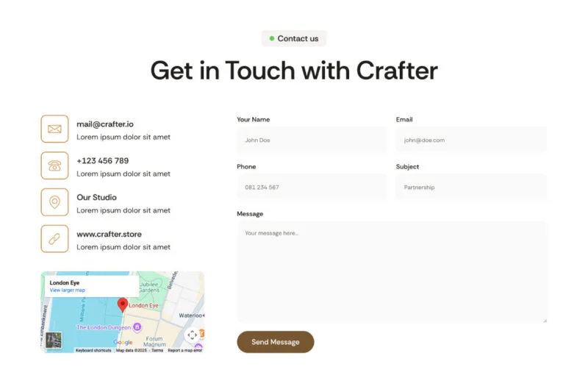The image size is (588, 392).
Task: Click The London Dungeon map label
Action: [x=104, y=327]
